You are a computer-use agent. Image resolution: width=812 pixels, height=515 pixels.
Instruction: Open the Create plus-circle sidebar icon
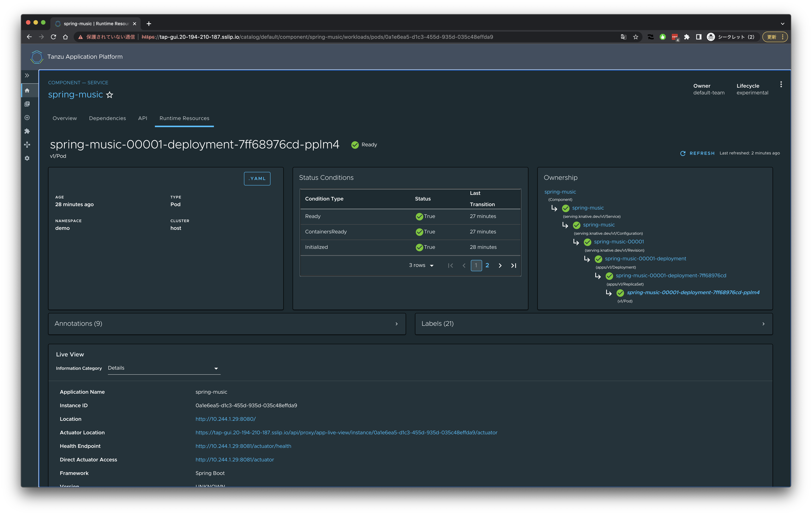27,117
